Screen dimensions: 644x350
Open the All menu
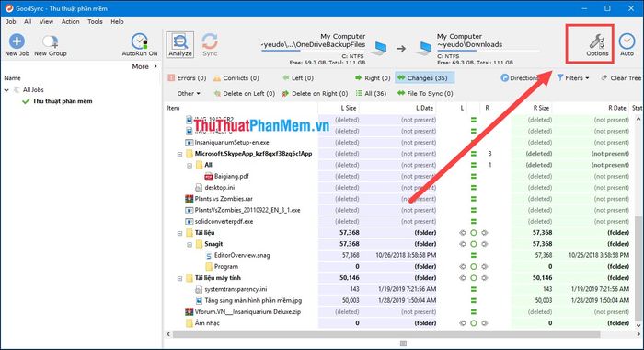[28, 21]
